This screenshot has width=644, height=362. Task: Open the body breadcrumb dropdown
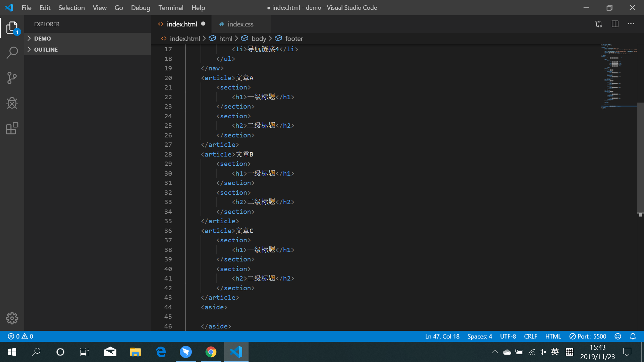coord(254,39)
